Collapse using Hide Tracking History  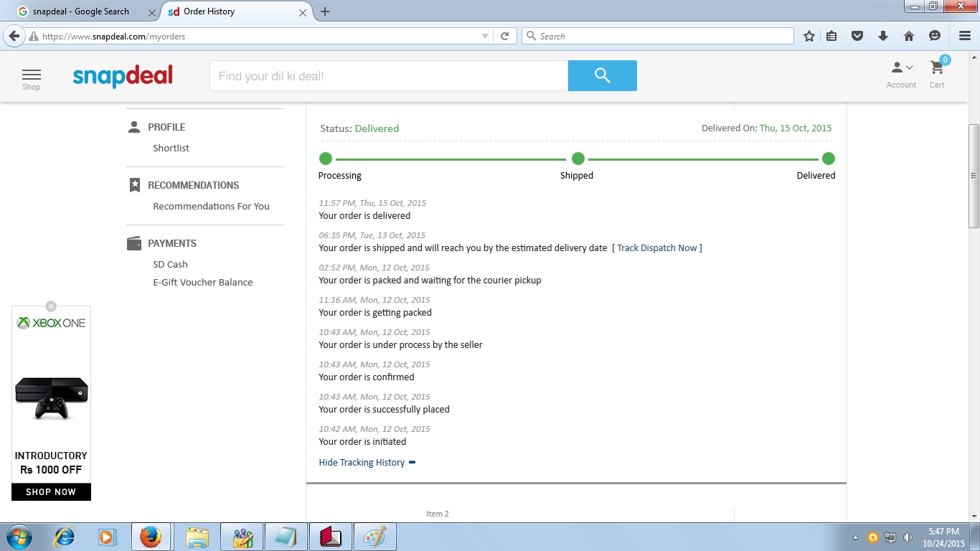point(367,463)
